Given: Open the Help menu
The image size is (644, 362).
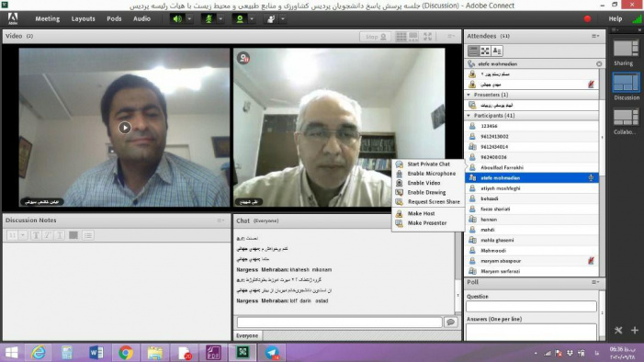Looking at the screenshot, I should 615,19.
